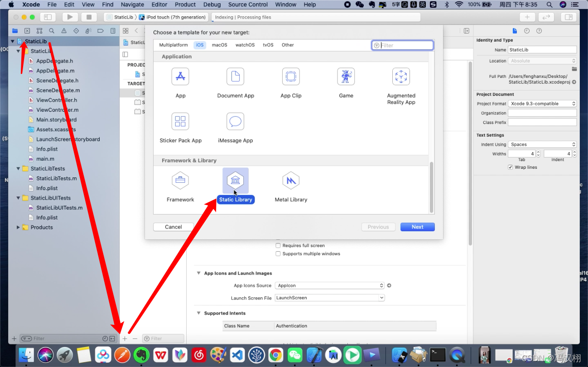Pick the Metal Library template
This screenshot has height=367, width=588.
pos(291,186)
